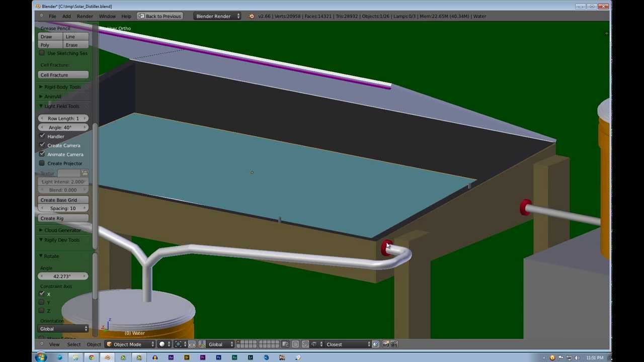Click the Cell Fracture button
This screenshot has height=362, width=644.
(63, 75)
